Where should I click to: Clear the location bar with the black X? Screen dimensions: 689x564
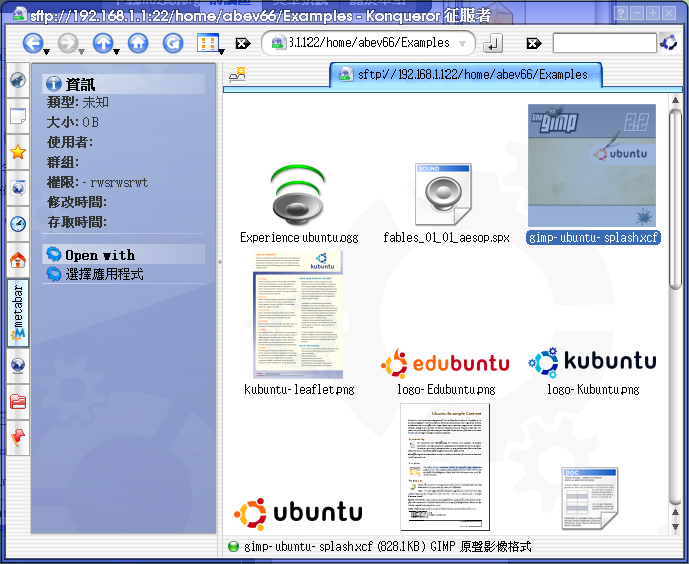point(243,43)
